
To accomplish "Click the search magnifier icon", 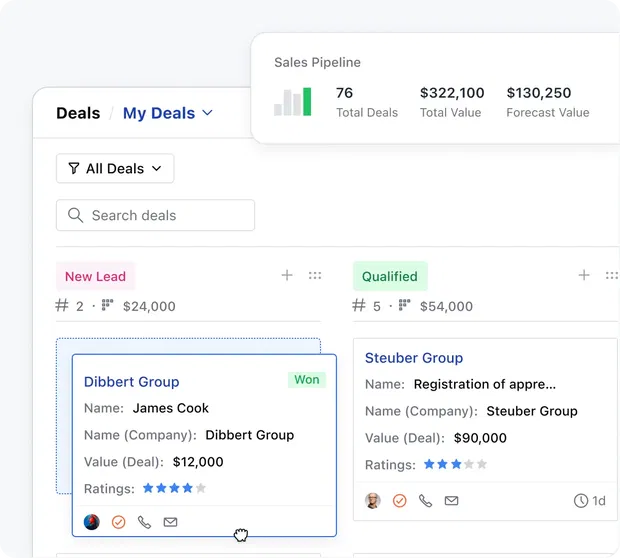I will tap(75, 215).
